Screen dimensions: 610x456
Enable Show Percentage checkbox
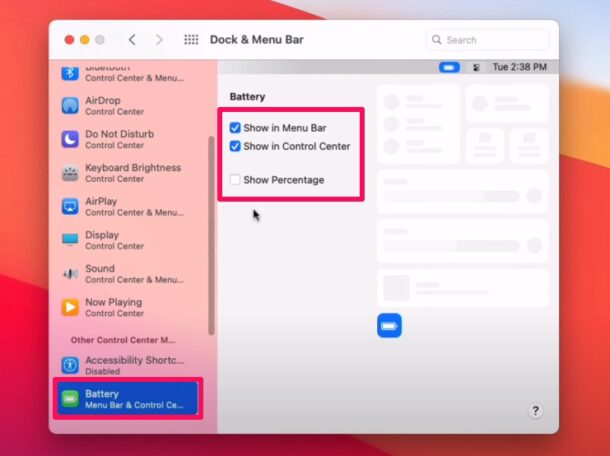tap(235, 179)
